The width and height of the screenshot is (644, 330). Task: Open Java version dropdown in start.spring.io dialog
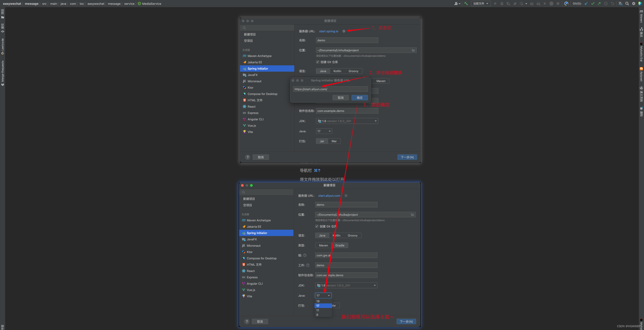tap(324, 131)
